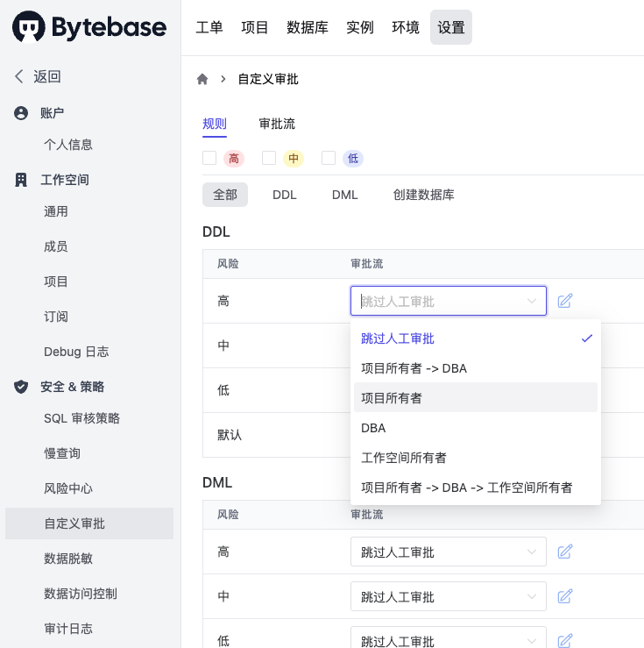Open the DML 高 approval flow dropdown
The image size is (644, 648).
pyautogui.click(x=449, y=552)
